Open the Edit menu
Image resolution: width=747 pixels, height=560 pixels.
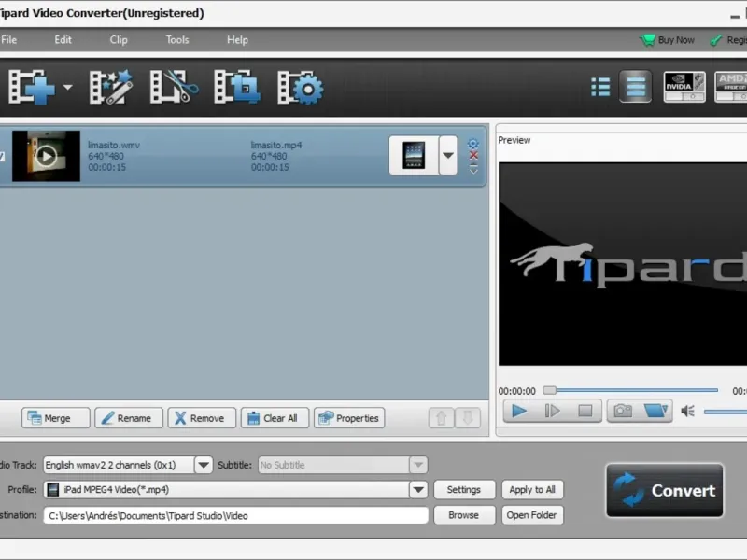coord(63,39)
